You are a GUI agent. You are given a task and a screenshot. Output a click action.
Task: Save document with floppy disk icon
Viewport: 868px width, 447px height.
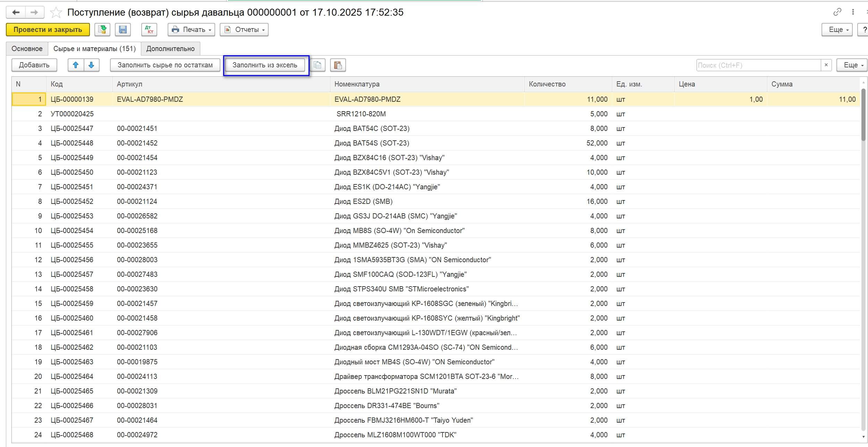pyautogui.click(x=123, y=30)
